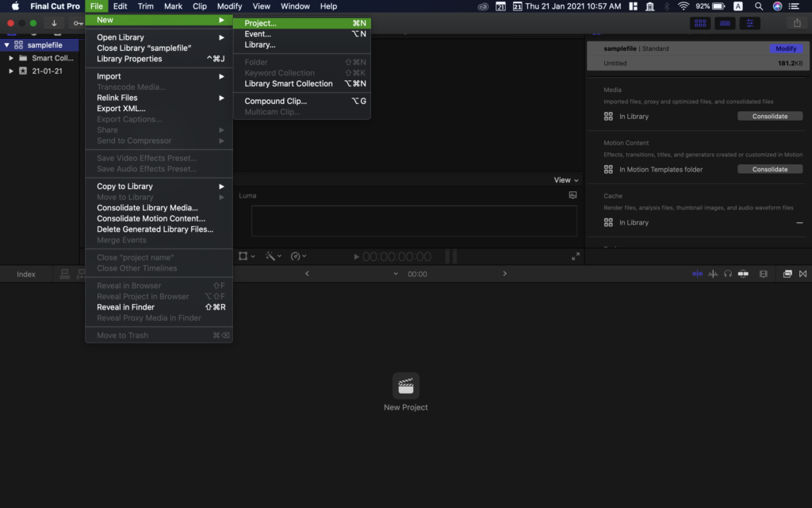Viewport: 812px width, 508px height.
Task: Click the fullscreen expand arrows on viewer
Action: pyautogui.click(x=576, y=256)
